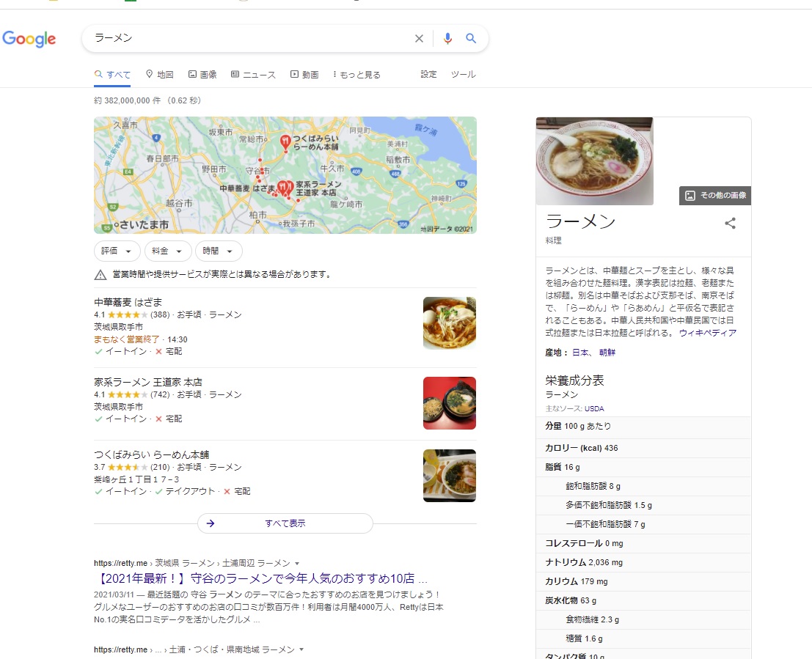Click the 家系ラーメン 王道家 本店 map pin
The width and height of the screenshot is (812, 659).
click(x=290, y=188)
